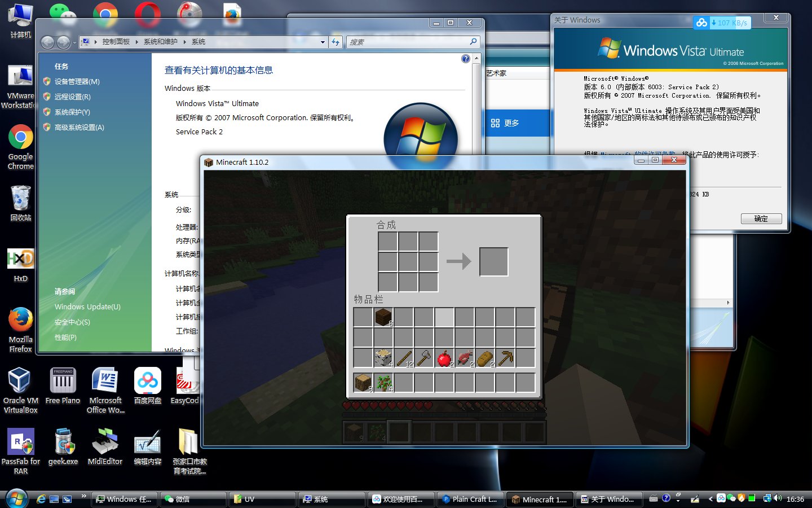Open the address bar history dropdown
The image size is (812, 508).
click(323, 42)
